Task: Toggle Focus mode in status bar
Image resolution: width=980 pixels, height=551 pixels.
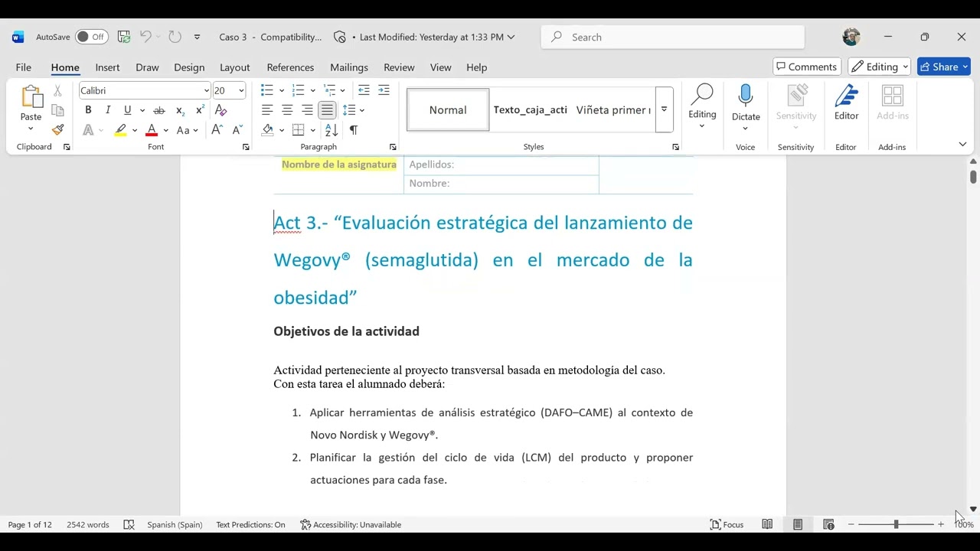Action: click(x=727, y=524)
